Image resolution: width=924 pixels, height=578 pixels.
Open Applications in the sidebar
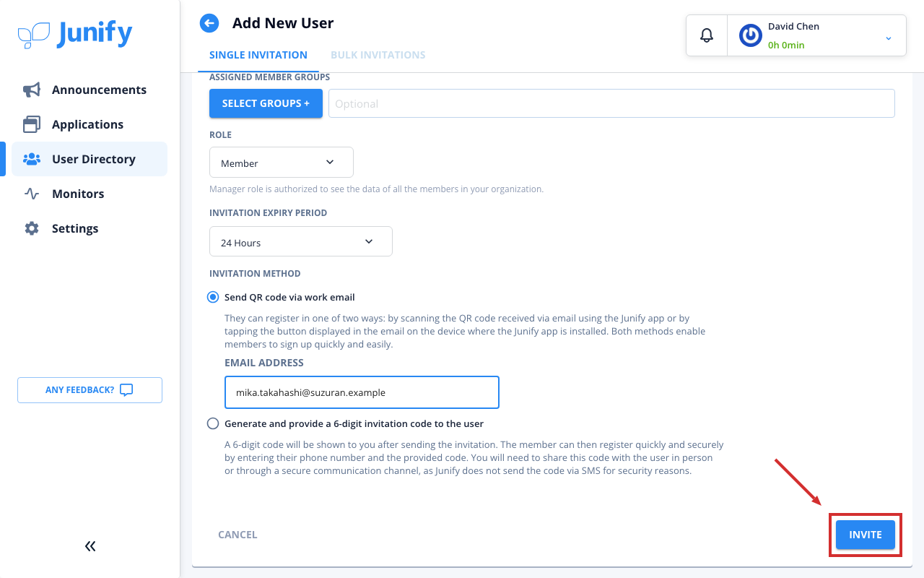(90, 124)
